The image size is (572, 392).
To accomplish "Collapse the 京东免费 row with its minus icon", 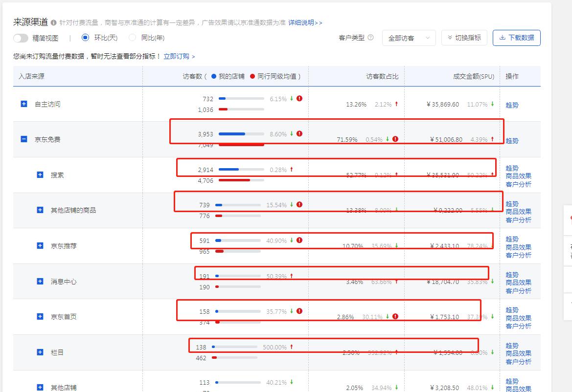I will [x=23, y=139].
